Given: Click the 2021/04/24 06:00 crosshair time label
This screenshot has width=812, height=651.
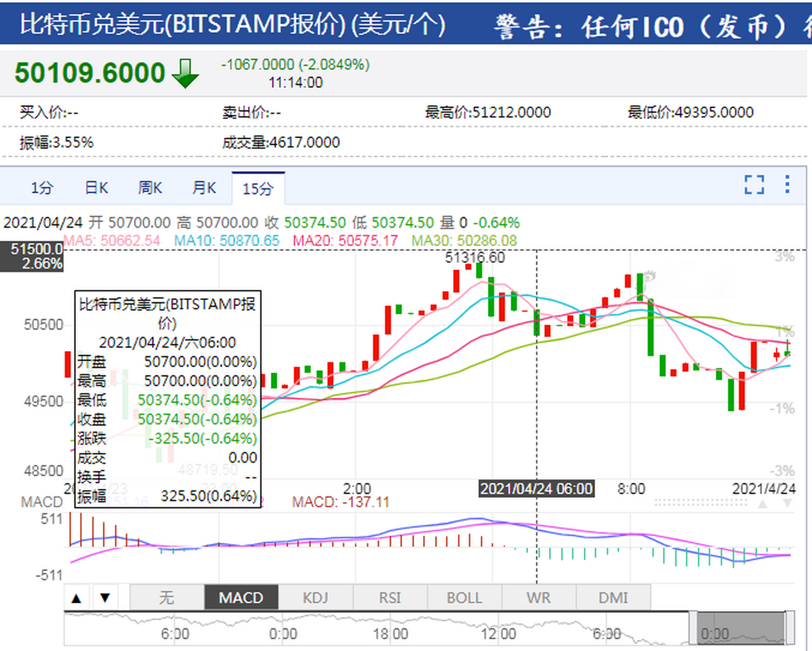Looking at the screenshot, I should (537, 489).
